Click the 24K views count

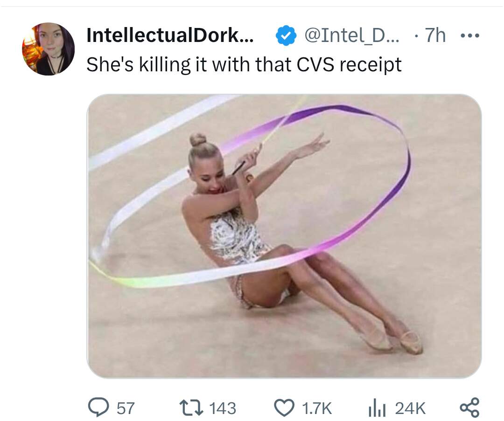point(410,408)
